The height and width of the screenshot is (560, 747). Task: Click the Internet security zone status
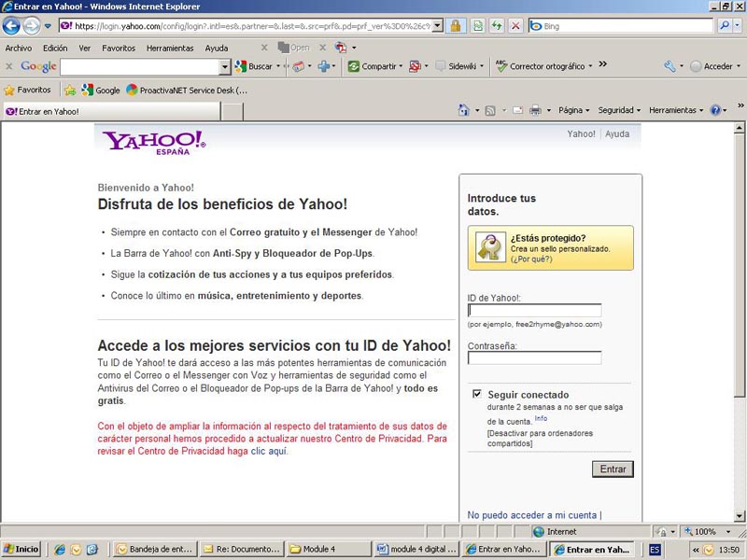[x=555, y=531]
